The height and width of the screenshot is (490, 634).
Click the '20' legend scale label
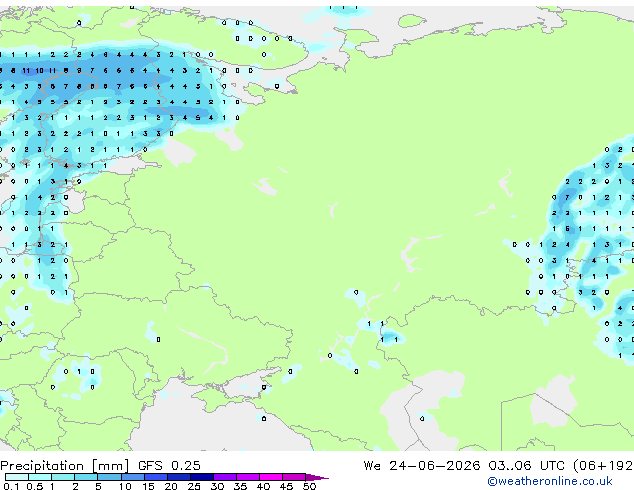171,486
